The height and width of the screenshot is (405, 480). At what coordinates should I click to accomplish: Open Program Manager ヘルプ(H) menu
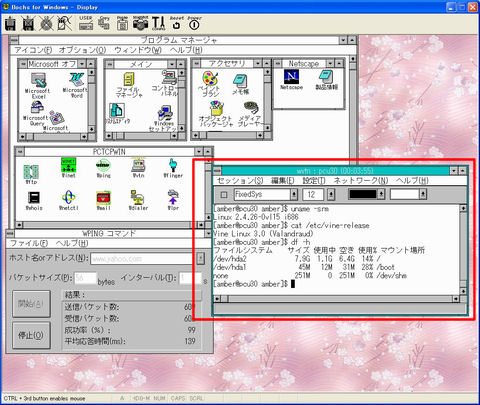point(186,50)
